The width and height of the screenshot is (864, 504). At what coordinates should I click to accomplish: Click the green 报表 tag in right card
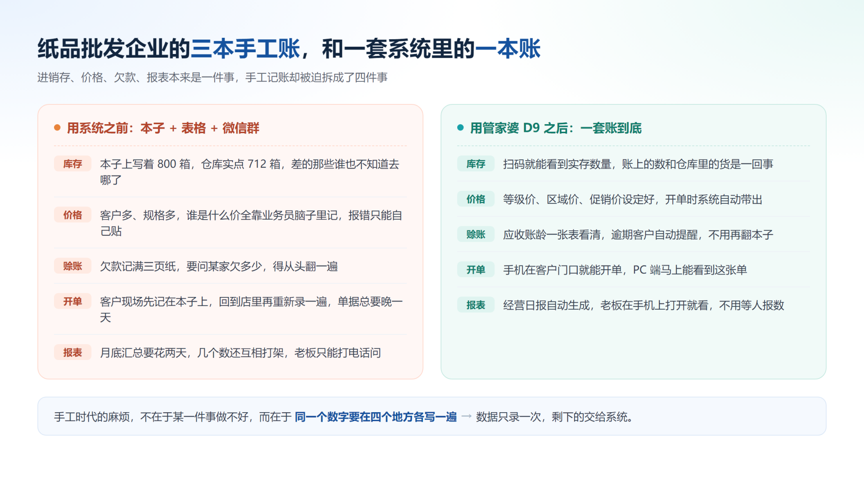476,305
